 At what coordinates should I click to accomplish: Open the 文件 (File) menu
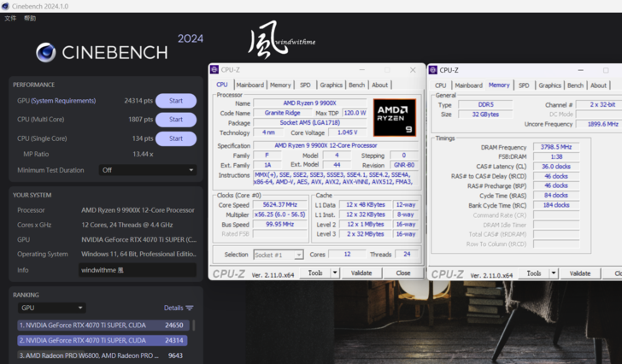click(10, 18)
